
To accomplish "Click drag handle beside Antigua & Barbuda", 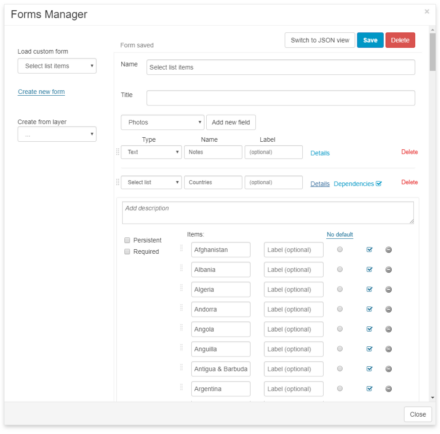I will pyautogui.click(x=181, y=367).
